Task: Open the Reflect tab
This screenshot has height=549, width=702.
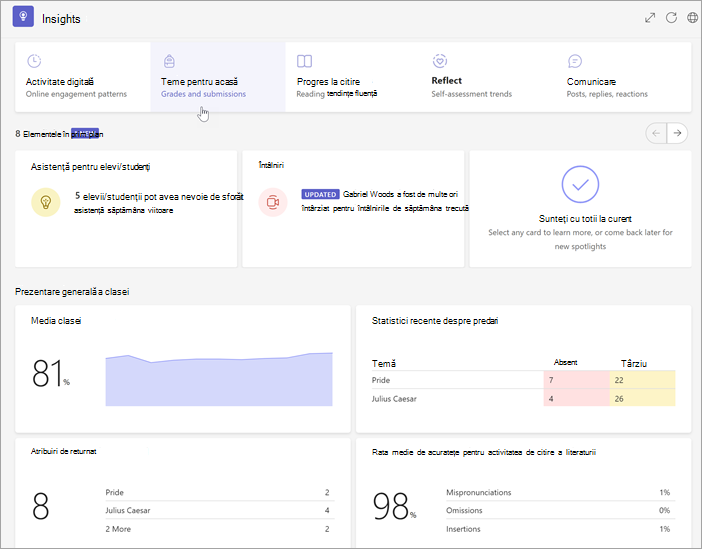Action: (x=488, y=77)
